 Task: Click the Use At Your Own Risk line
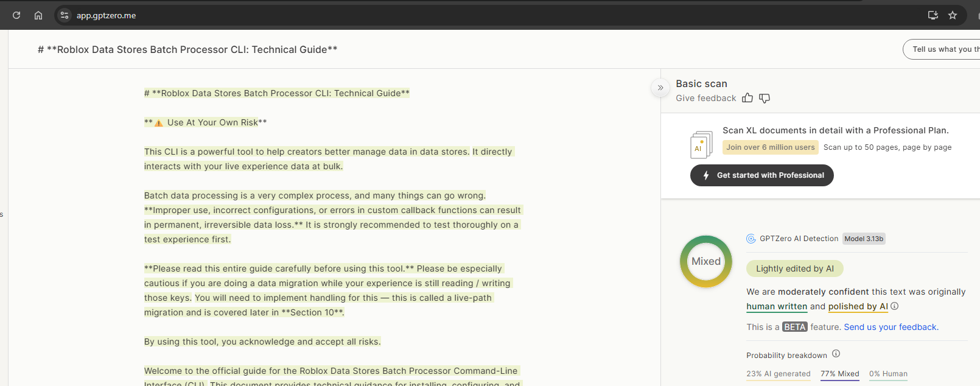tap(206, 122)
